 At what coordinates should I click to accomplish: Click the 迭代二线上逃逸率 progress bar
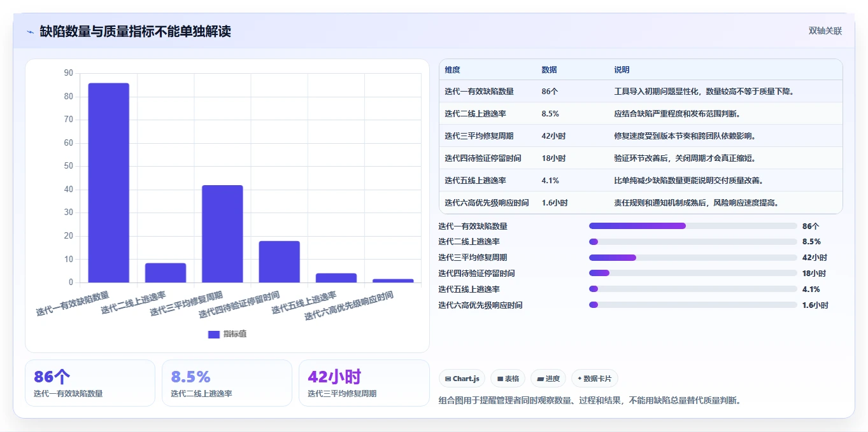[693, 242]
